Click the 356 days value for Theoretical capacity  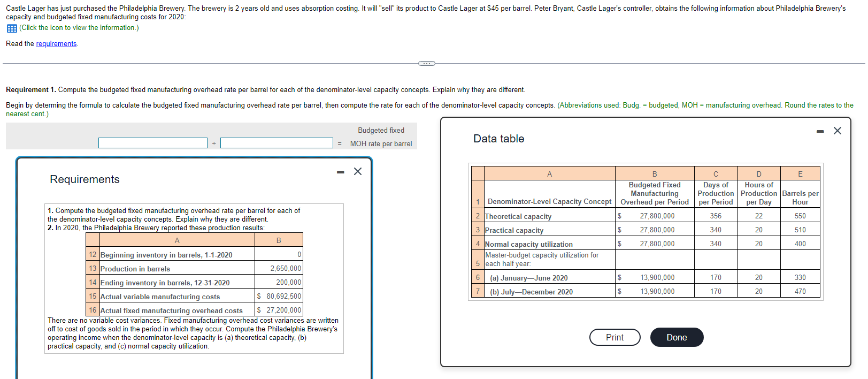716,216
